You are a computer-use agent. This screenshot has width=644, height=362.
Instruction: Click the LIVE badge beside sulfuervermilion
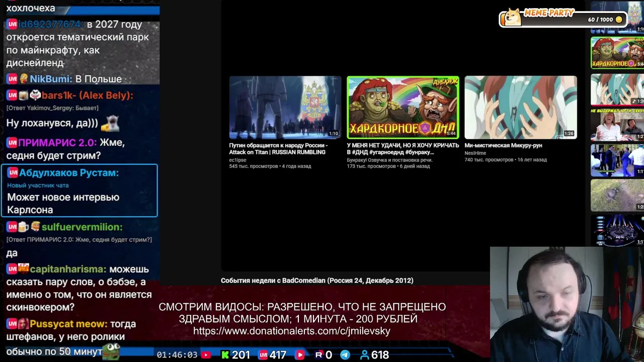(x=12, y=227)
